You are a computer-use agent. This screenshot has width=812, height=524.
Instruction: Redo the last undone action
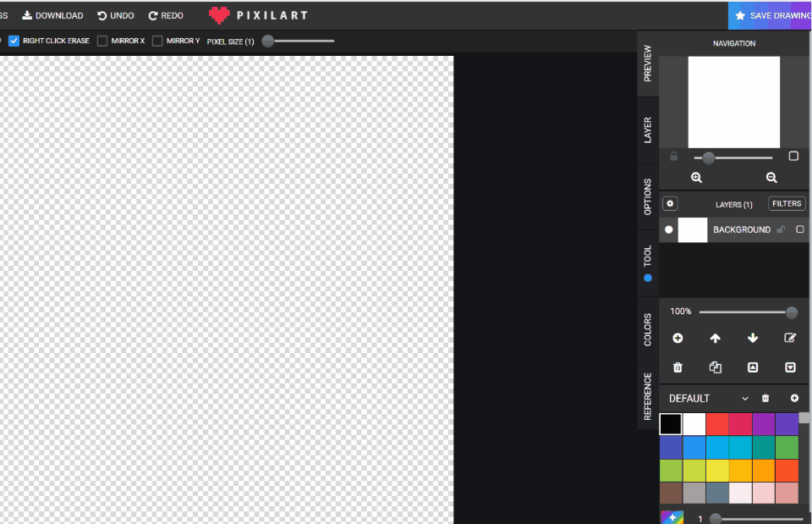[166, 15]
